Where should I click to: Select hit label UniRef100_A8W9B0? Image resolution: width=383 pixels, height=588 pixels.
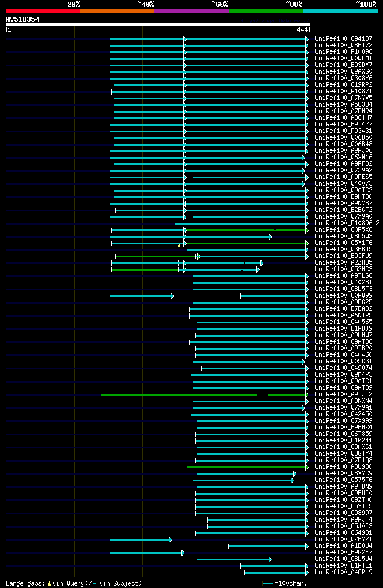pyautogui.click(x=344, y=466)
